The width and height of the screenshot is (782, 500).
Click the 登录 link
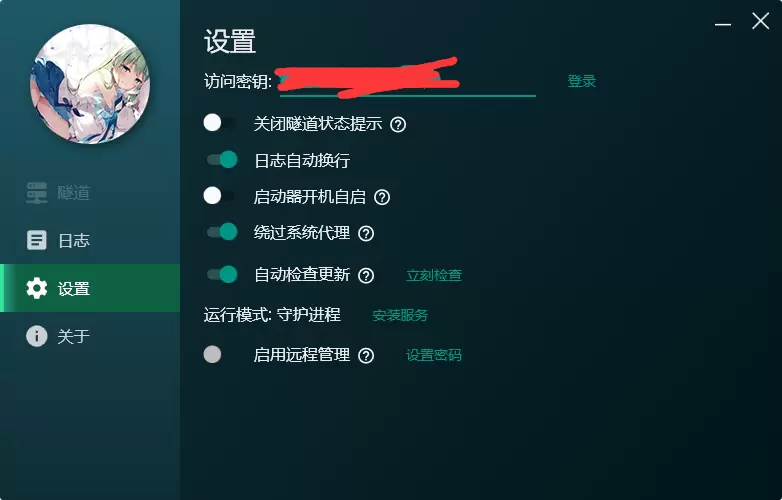[x=582, y=81]
